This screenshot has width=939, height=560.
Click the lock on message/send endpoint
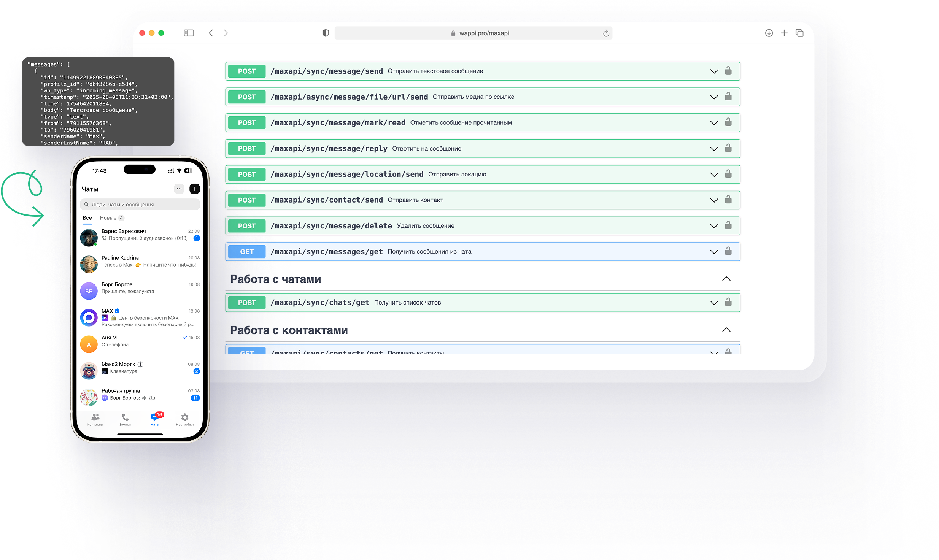pos(728,71)
